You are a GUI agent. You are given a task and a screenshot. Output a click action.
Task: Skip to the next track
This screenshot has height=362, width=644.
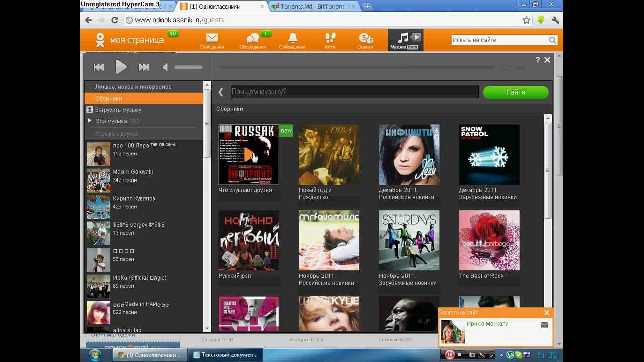point(144,67)
